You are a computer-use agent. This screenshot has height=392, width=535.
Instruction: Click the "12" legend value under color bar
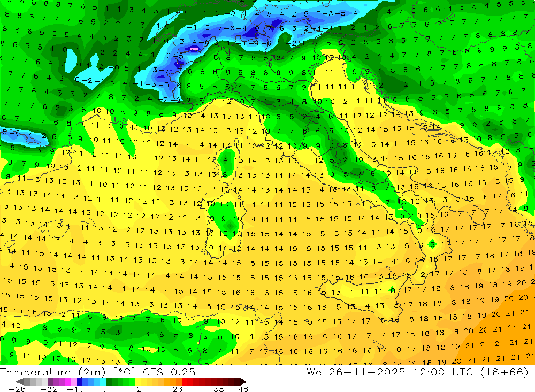click(x=136, y=389)
